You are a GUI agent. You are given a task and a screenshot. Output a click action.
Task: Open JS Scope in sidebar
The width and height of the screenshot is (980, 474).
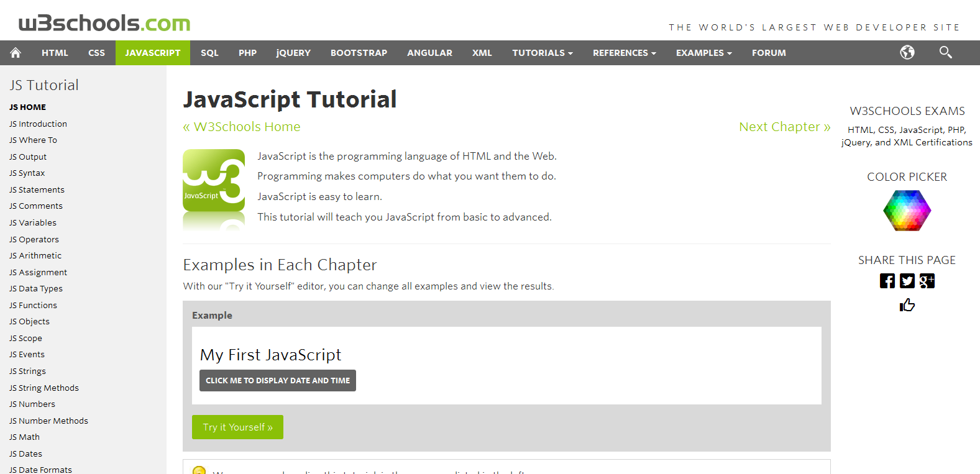[25, 338]
